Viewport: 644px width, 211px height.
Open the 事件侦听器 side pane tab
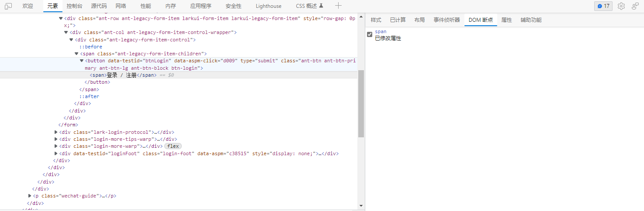point(447,20)
